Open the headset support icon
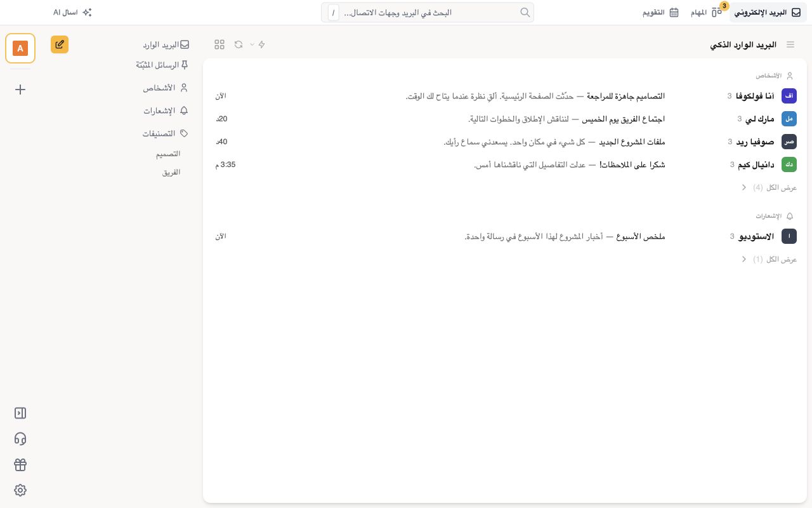812x508 pixels. pyautogui.click(x=20, y=439)
